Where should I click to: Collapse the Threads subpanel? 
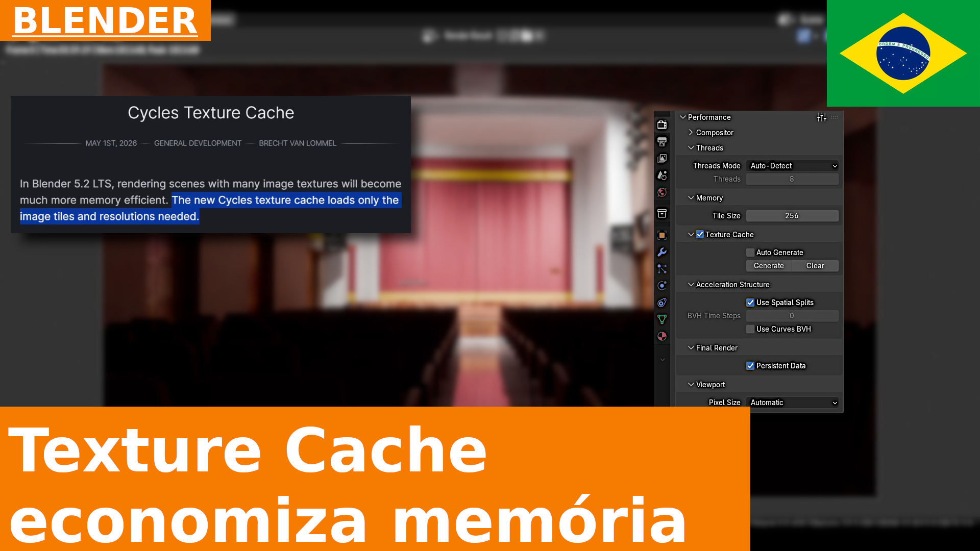point(691,148)
